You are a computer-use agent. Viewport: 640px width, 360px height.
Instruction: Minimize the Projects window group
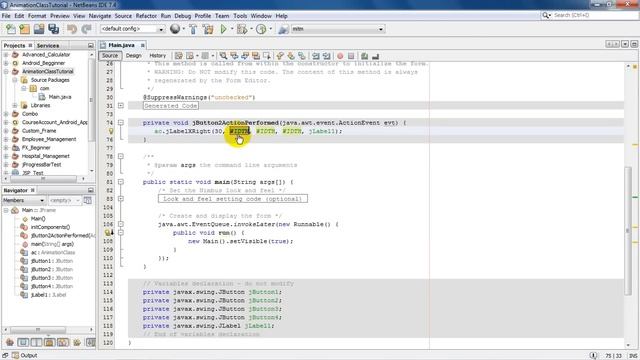pyautogui.click(x=91, y=45)
